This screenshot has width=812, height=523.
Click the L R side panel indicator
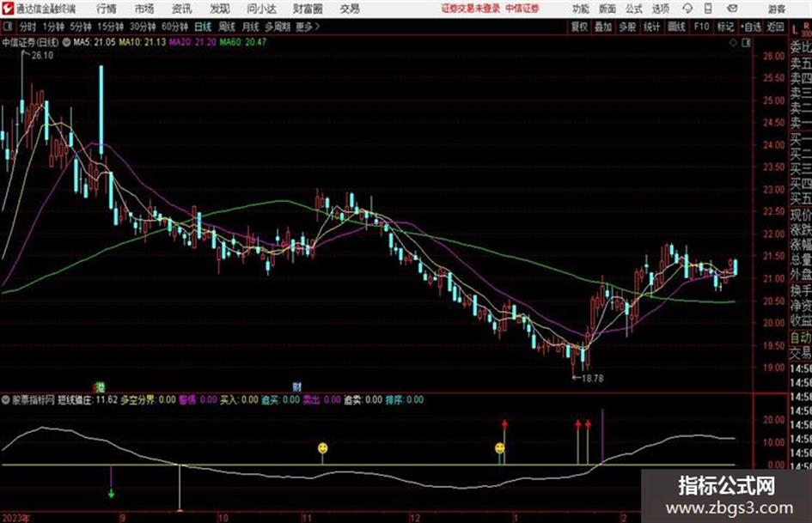(801, 29)
